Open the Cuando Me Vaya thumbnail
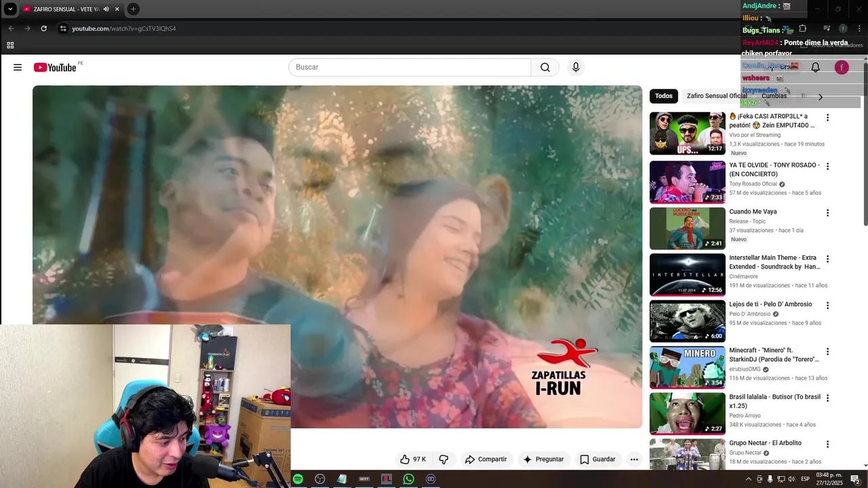This screenshot has width=868, height=488. tap(688, 228)
